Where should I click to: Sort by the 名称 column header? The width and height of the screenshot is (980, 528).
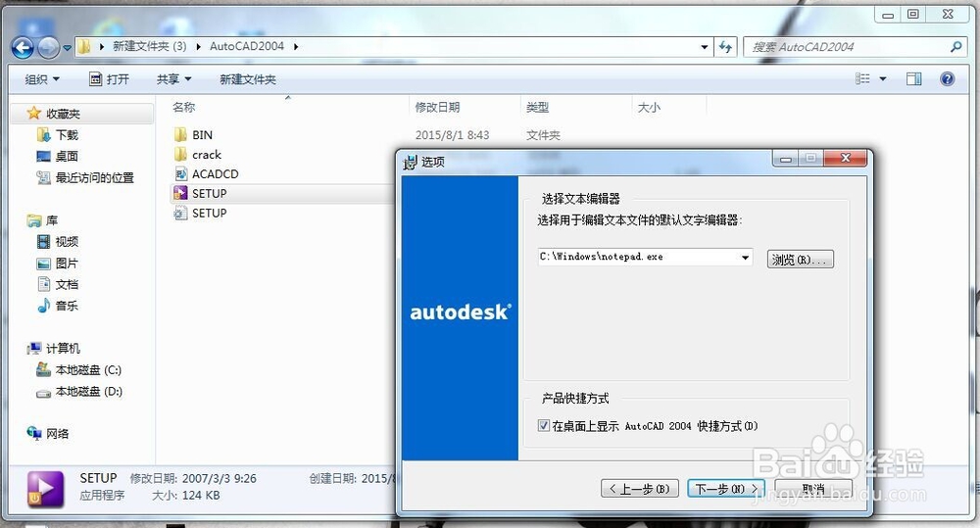point(184,108)
